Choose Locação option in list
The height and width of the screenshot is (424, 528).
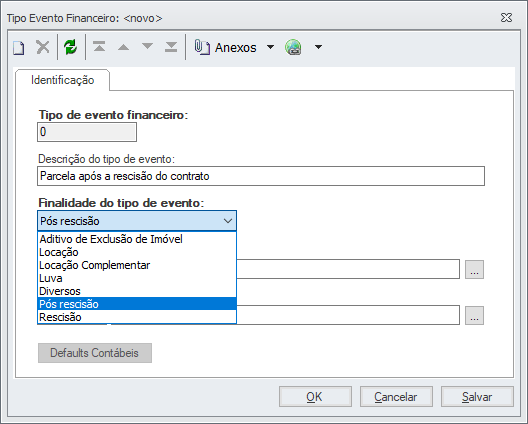[x=137, y=252]
